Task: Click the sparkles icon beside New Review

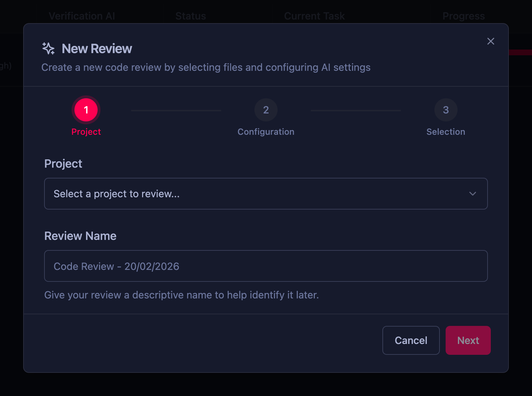Action: (48, 48)
